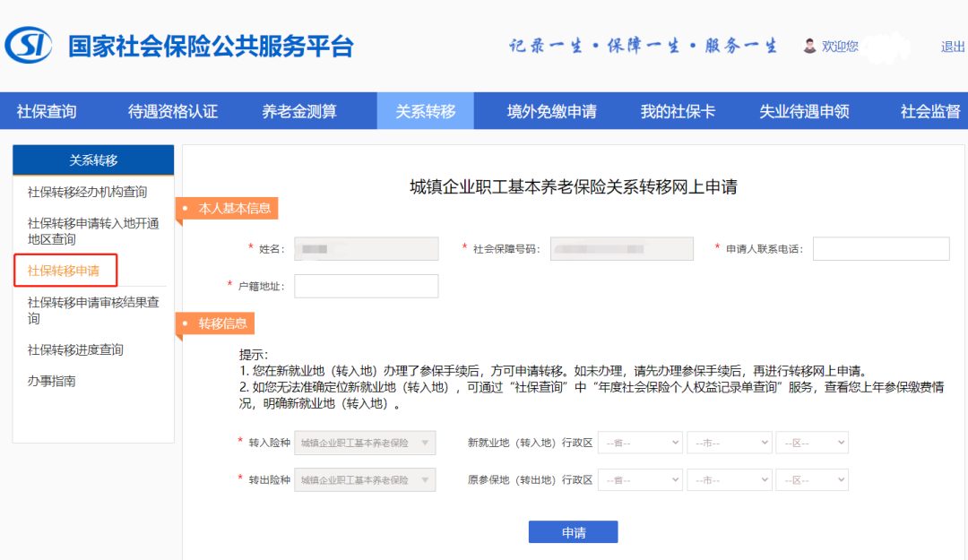The image size is (968, 560).
Task: Open 社保转移经办机构查询 in the sidebar
Action: [x=87, y=192]
